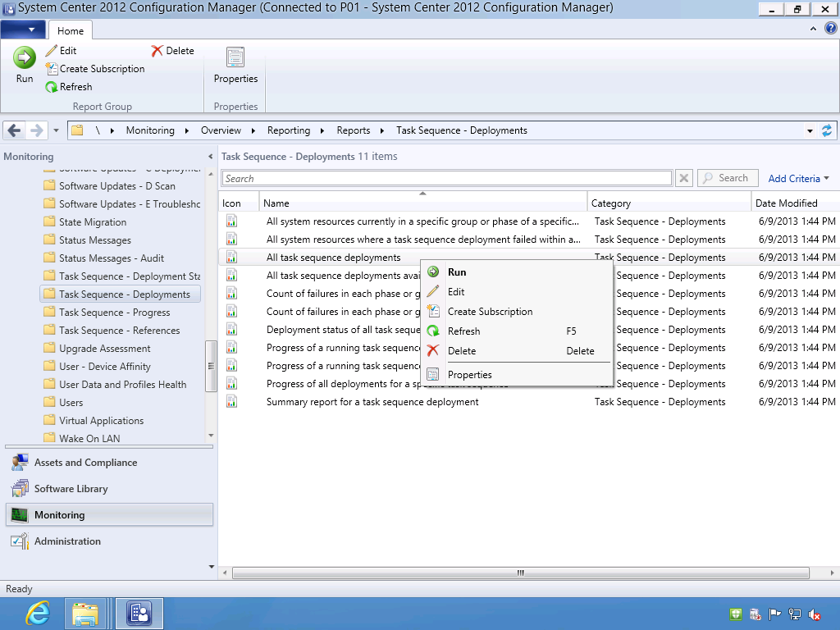
Task: Click the tree vertical scrollbar thumb
Action: tap(211, 366)
